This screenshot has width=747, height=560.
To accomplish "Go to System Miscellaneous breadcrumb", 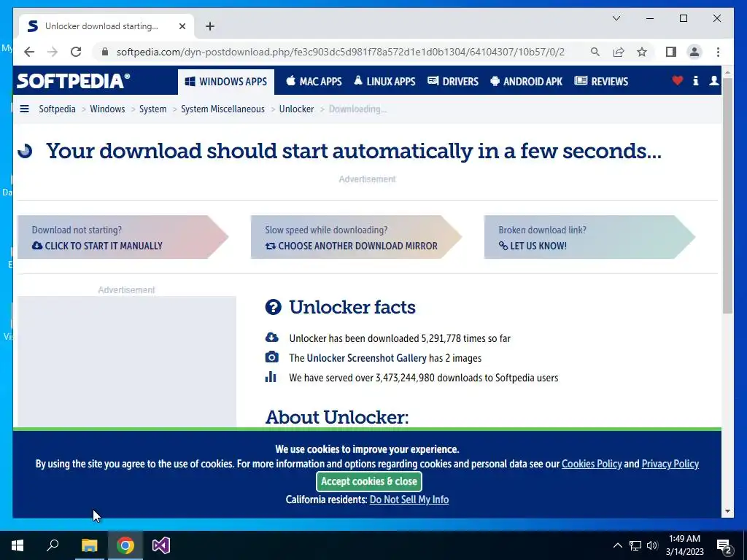I will pos(222,109).
